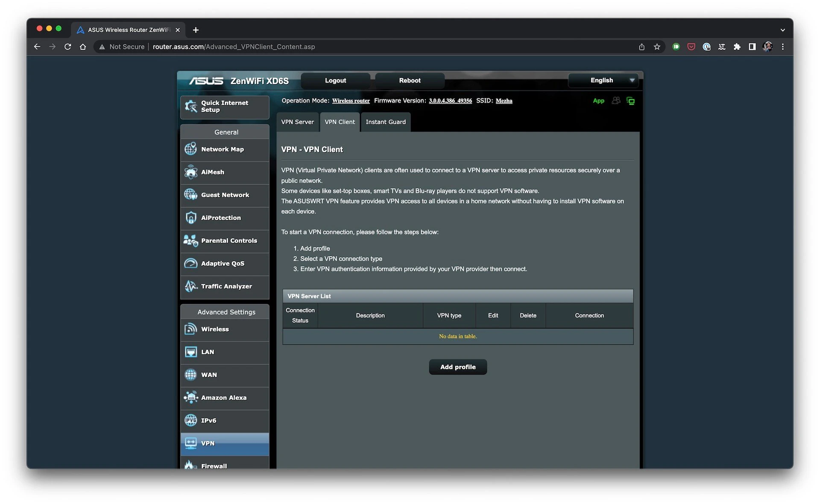This screenshot has height=504, width=820.
Task: Click the Add profile button
Action: coord(458,367)
